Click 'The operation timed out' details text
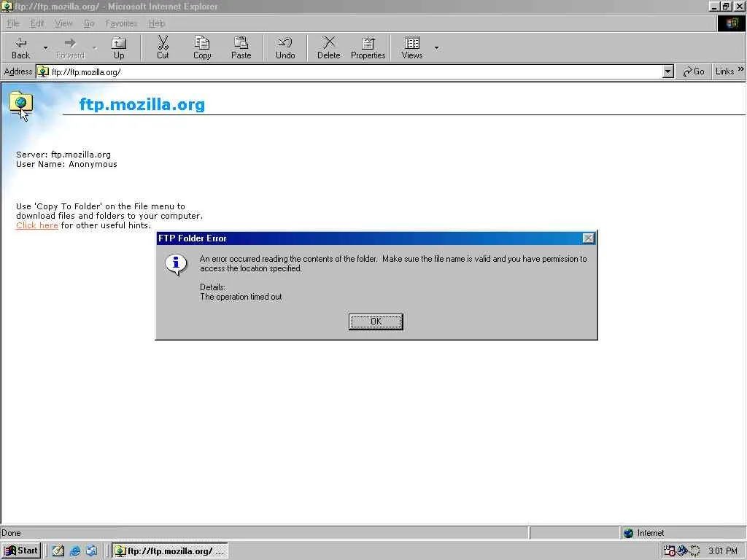 241,297
